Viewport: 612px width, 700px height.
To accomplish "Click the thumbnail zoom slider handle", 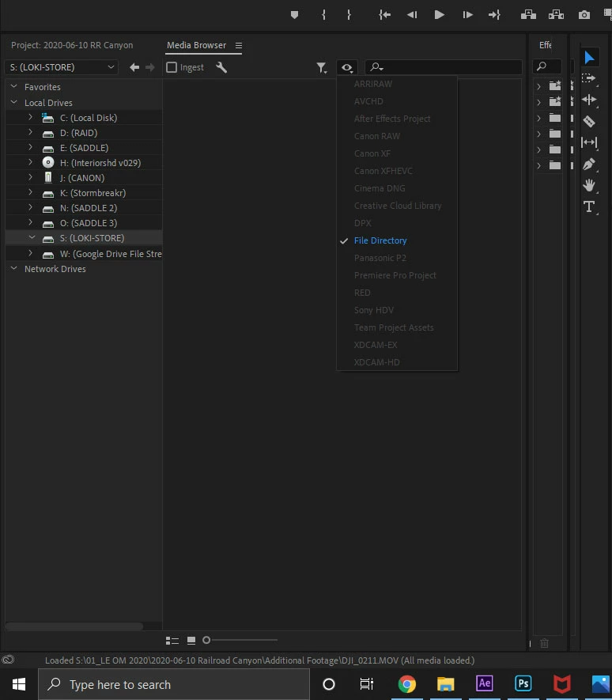I will click(206, 640).
